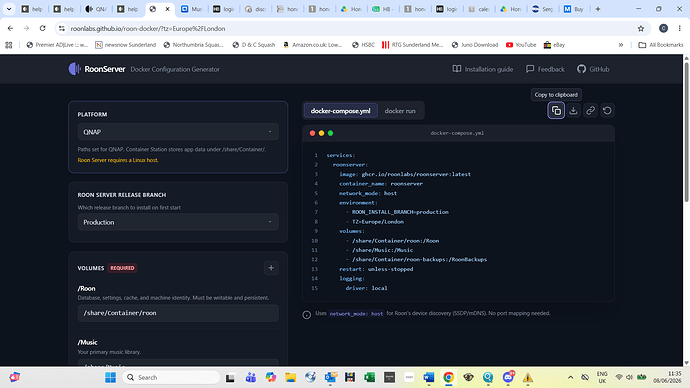Open the Chrome profile avatar
This screenshot has height=388, width=690.
coord(663,29)
